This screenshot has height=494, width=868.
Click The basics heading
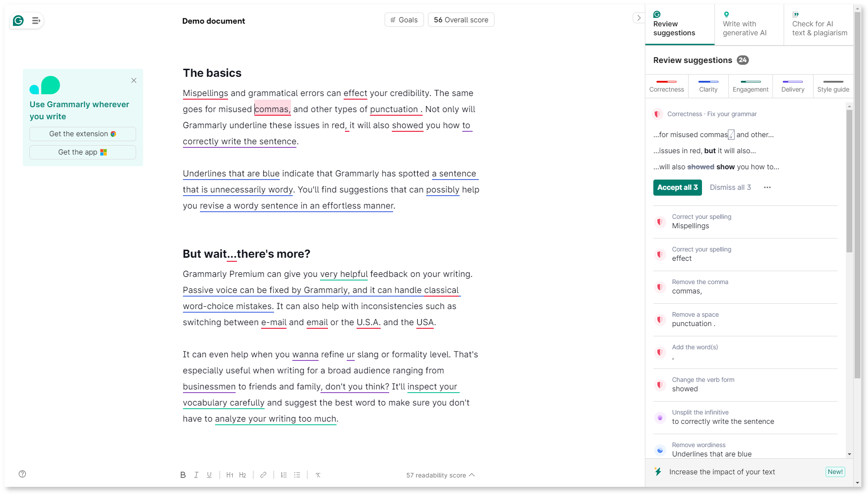(x=212, y=73)
